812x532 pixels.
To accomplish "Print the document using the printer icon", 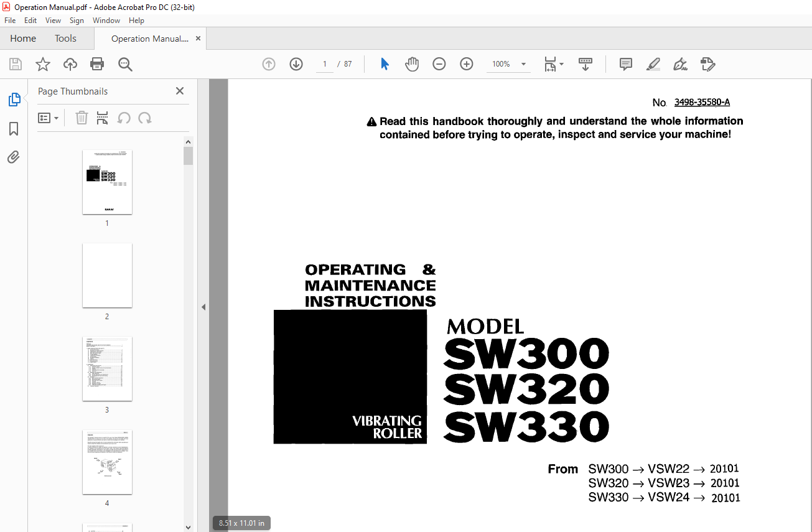I will (x=97, y=64).
